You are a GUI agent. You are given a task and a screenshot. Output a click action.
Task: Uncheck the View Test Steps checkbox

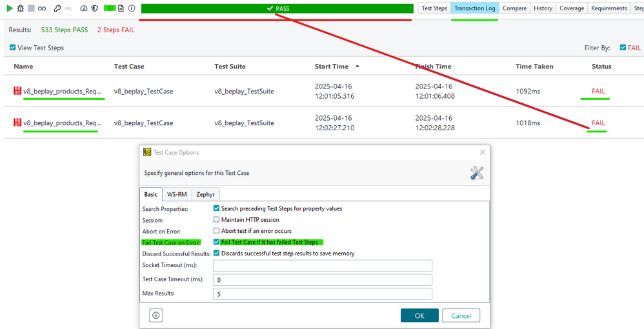[x=14, y=48]
